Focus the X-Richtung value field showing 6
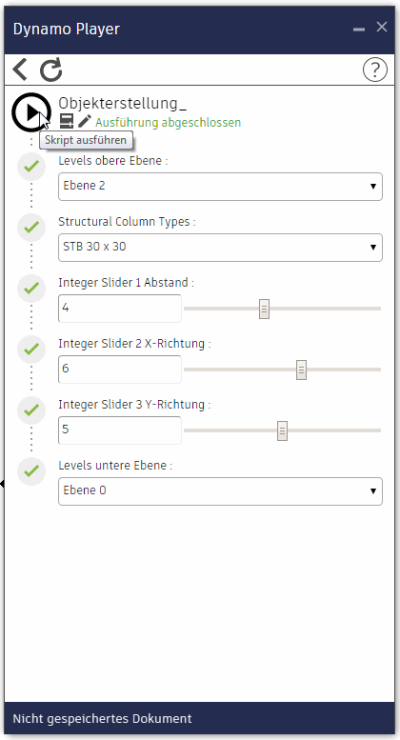The width and height of the screenshot is (400, 740). tap(120, 370)
